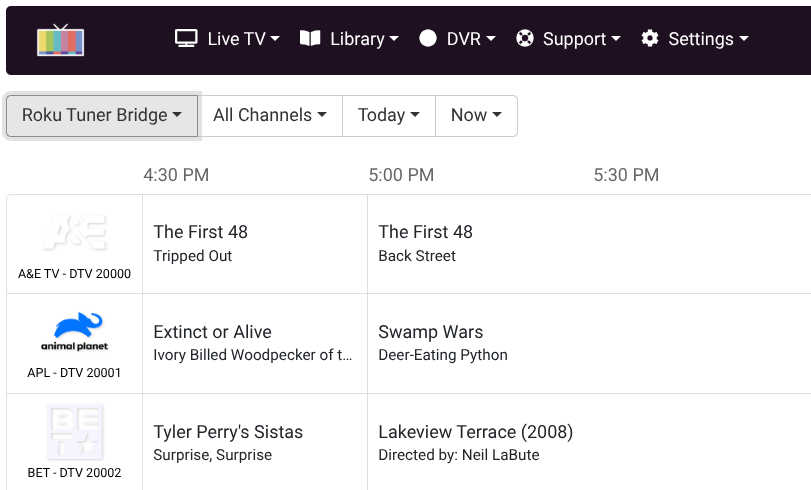Click the TV app logo icon
The image size is (811, 490).
(60, 39)
